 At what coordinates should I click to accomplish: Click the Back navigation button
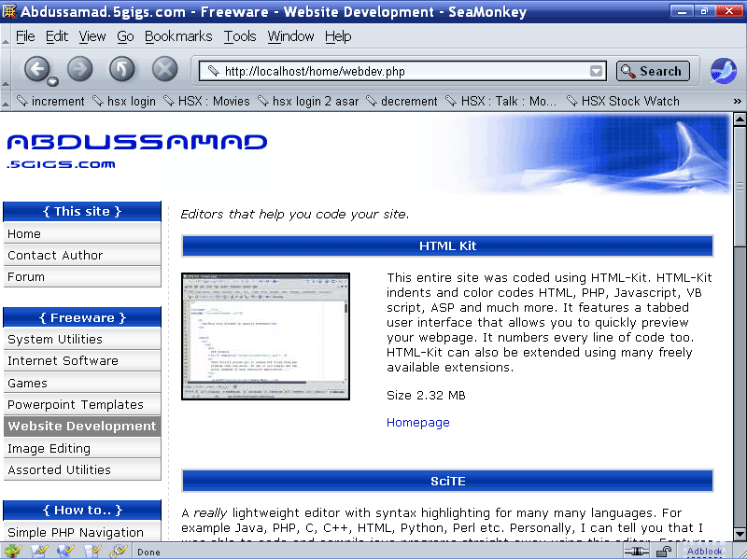coord(35,69)
